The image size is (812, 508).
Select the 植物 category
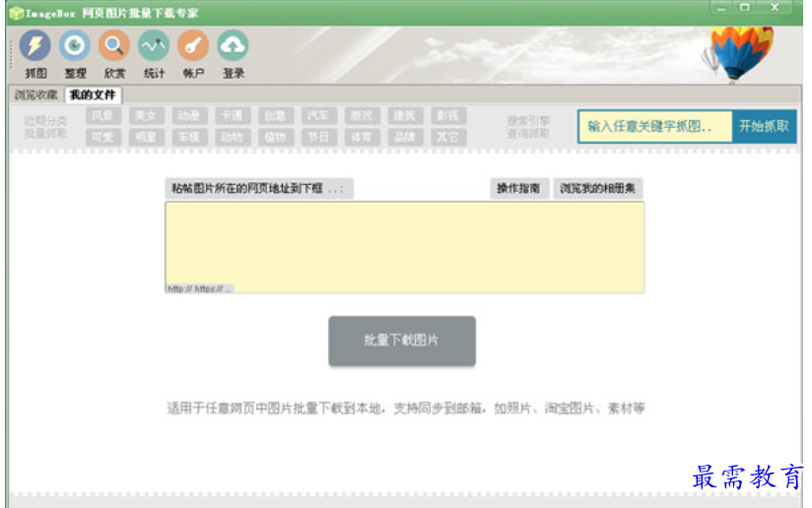[276, 137]
